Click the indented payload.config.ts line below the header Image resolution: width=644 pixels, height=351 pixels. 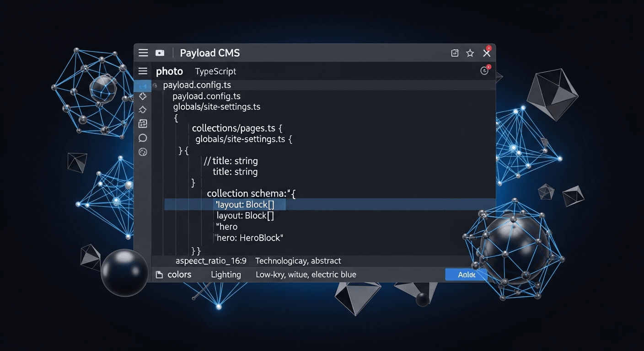coord(207,96)
